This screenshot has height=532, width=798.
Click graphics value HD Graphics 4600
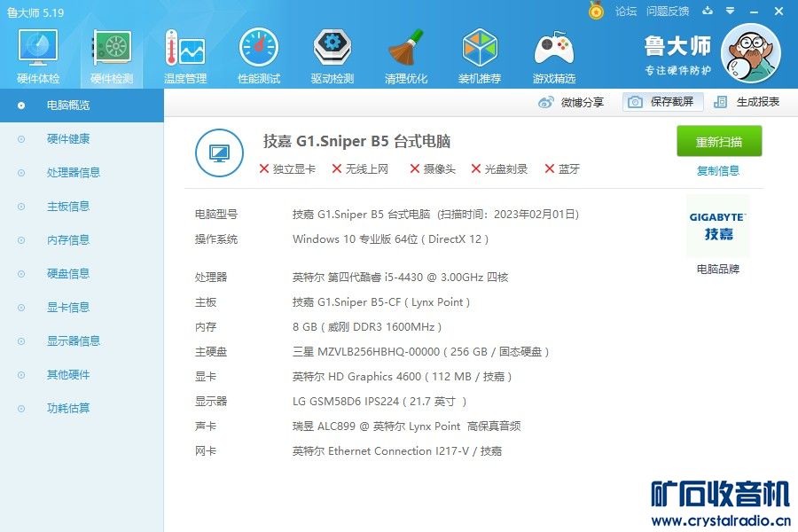[402, 377]
